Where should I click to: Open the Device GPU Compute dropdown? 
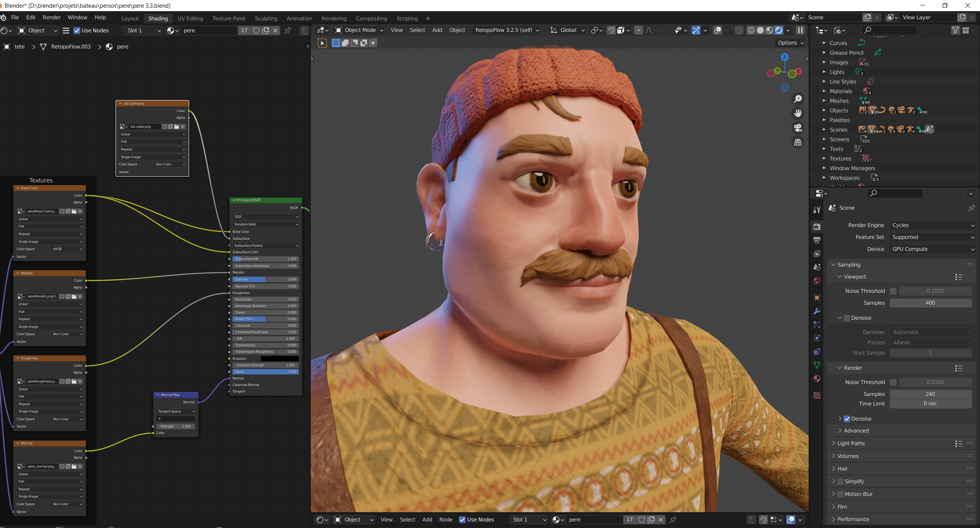[x=932, y=249]
